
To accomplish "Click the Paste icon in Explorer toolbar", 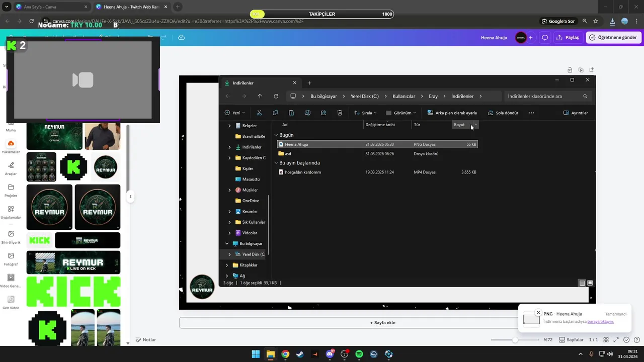I will point(291,113).
